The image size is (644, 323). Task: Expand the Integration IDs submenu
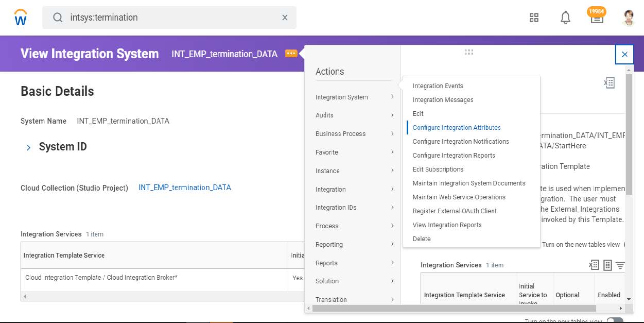coord(355,208)
